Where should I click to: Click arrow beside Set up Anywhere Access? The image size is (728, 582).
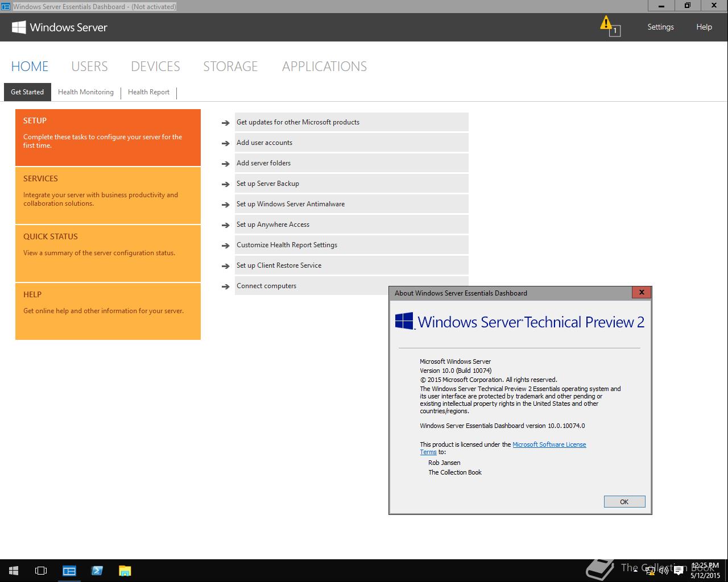click(x=226, y=225)
